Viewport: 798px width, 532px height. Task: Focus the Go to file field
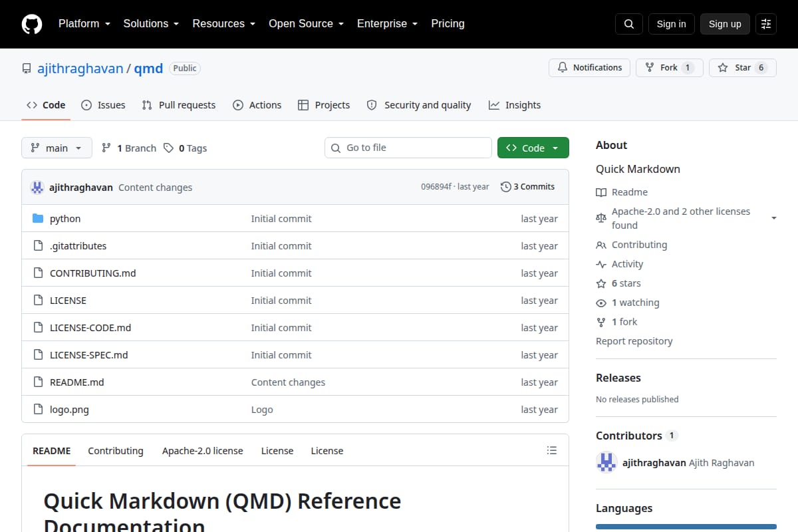tap(408, 148)
